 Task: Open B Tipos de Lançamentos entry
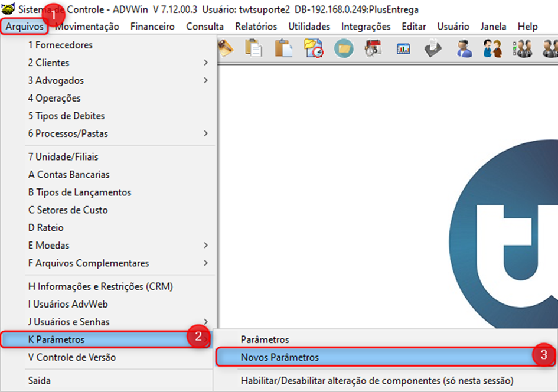coord(109,192)
